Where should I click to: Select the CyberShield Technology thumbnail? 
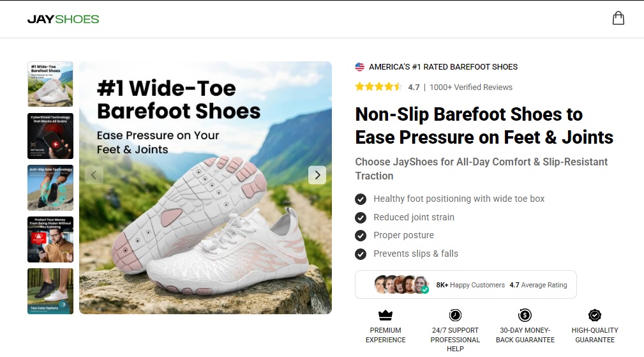(x=50, y=136)
